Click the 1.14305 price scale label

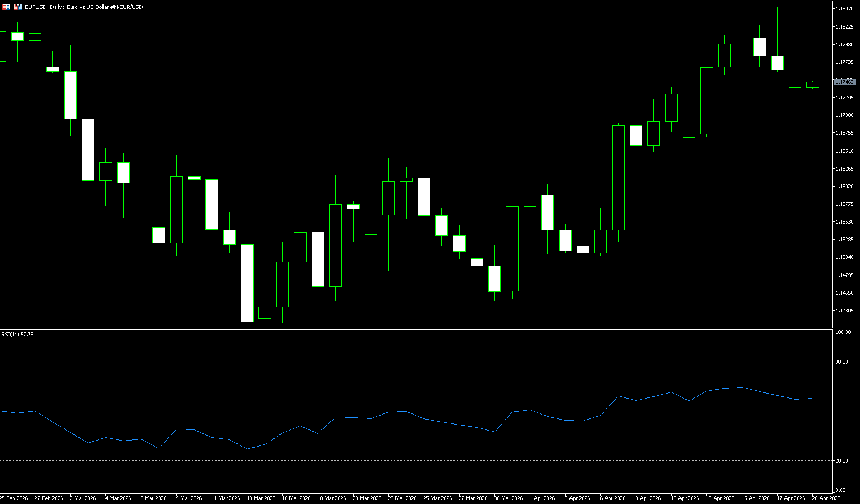tap(844, 310)
